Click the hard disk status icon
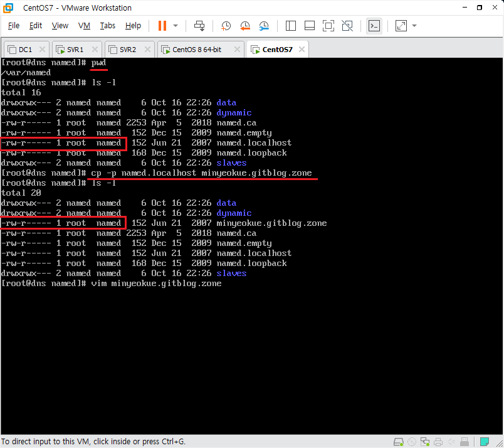This screenshot has width=504, height=448. click(x=399, y=442)
